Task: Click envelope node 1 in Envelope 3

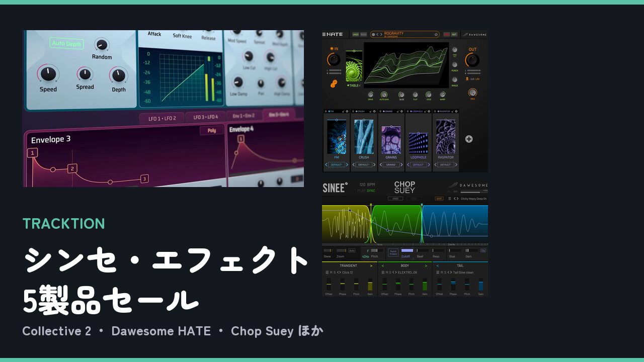Action: pos(33,153)
